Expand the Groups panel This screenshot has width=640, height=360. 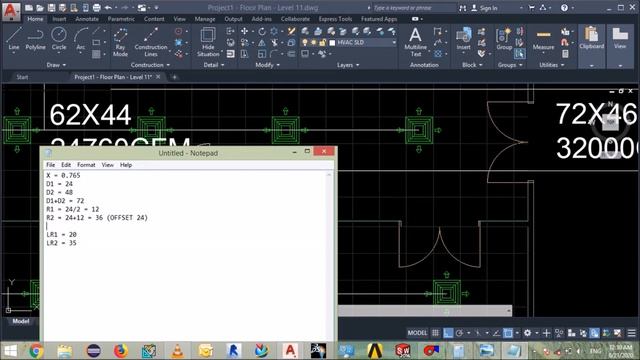510,65
